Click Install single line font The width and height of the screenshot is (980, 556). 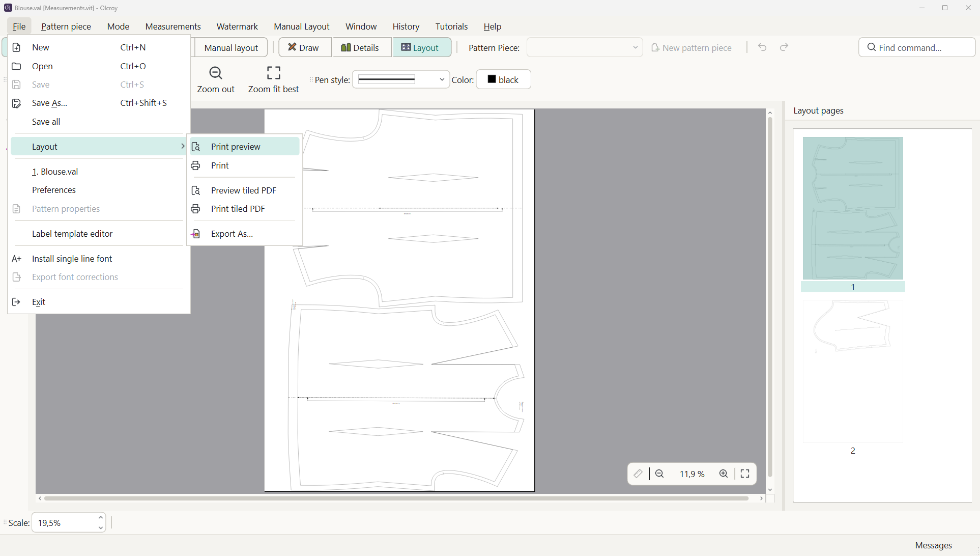point(99,259)
